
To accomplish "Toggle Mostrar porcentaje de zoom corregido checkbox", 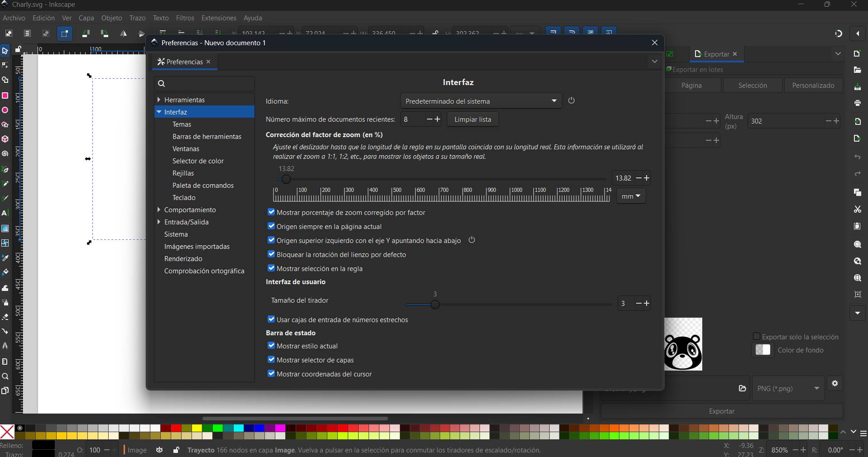I will pos(271,212).
